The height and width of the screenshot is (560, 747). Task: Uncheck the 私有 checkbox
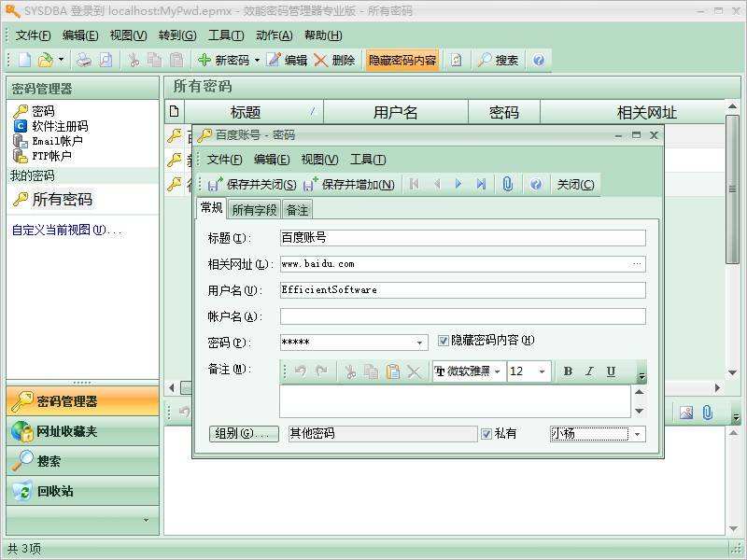[486, 434]
